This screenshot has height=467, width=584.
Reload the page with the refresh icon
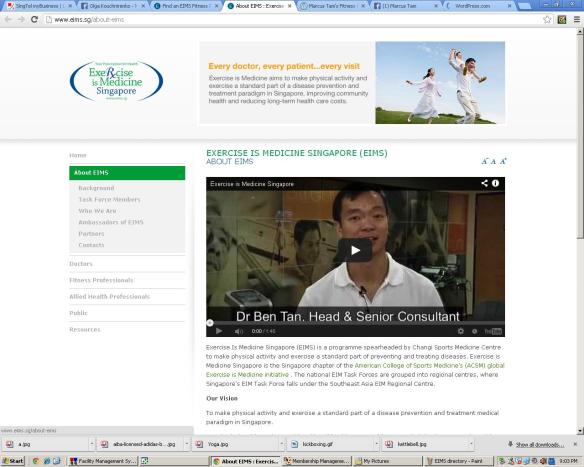(34, 19)
